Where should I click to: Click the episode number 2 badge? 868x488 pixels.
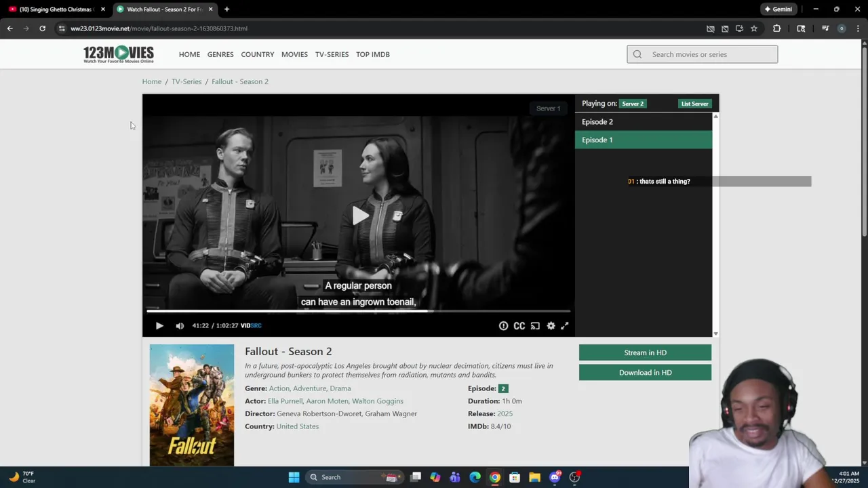(502, 388)
